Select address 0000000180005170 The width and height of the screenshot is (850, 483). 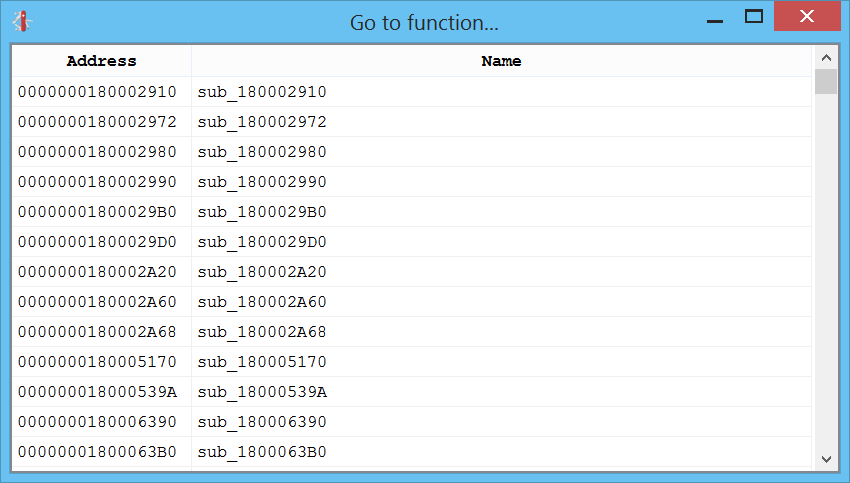pos(97,362)
